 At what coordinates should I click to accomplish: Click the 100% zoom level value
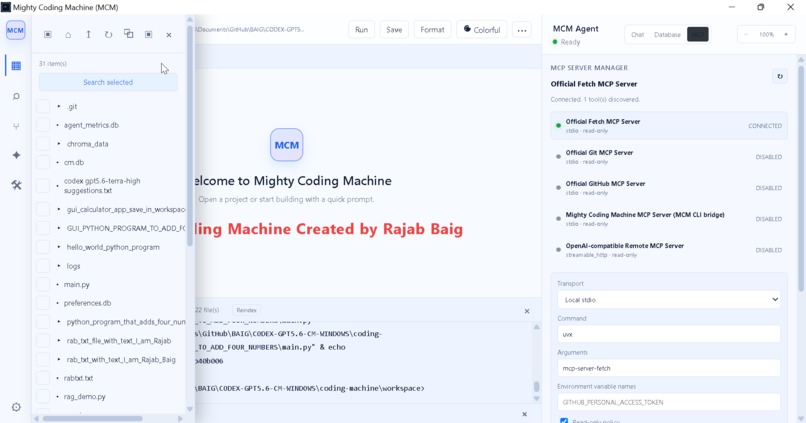(766, 34)
